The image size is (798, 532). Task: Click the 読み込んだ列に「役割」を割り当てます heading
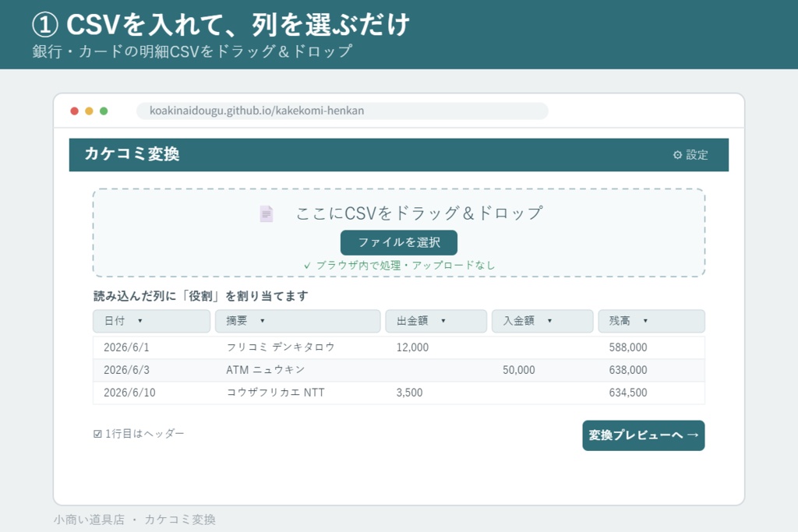coord(201,296)
